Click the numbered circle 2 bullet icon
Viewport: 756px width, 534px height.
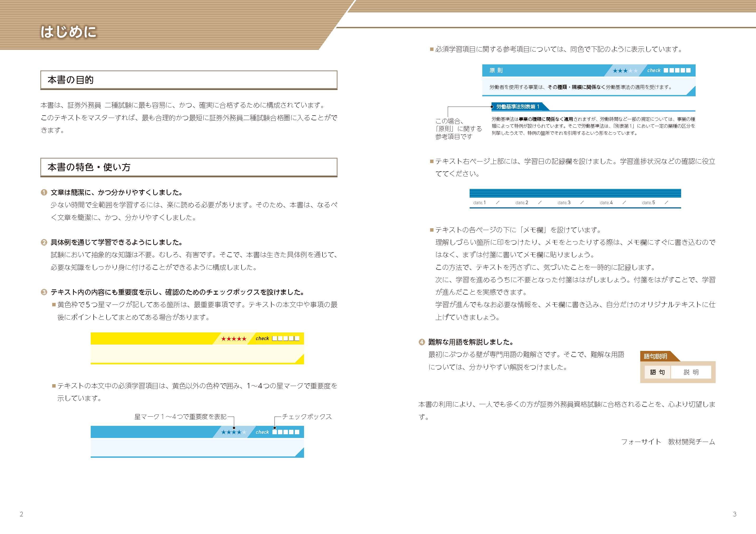(x=44, y=242)
